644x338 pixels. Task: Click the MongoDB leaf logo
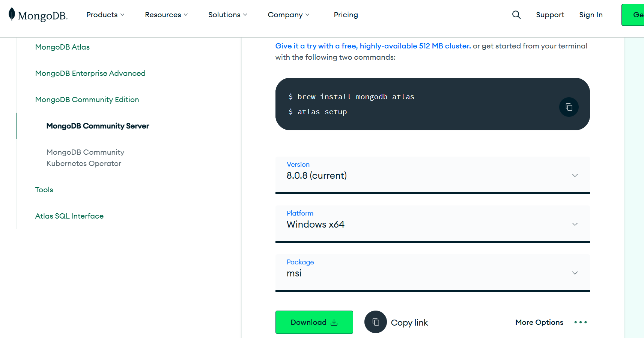click(x=38, y=15)
